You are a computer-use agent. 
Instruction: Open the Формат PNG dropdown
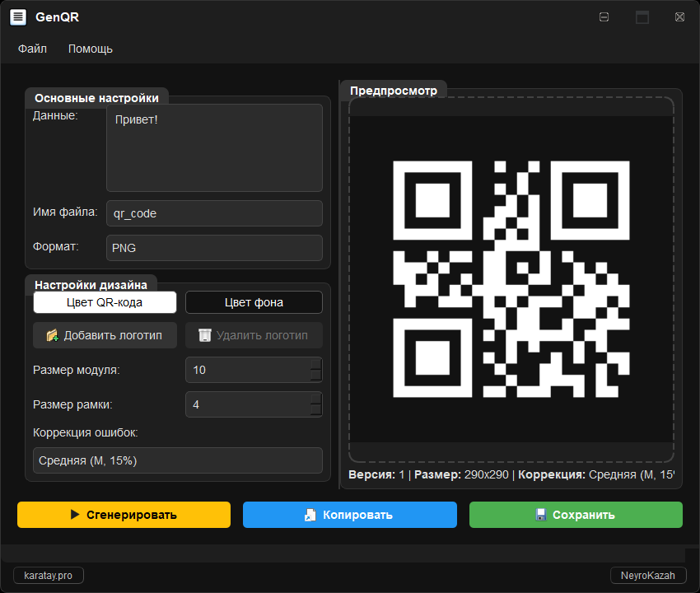click(x=214, y=248)
